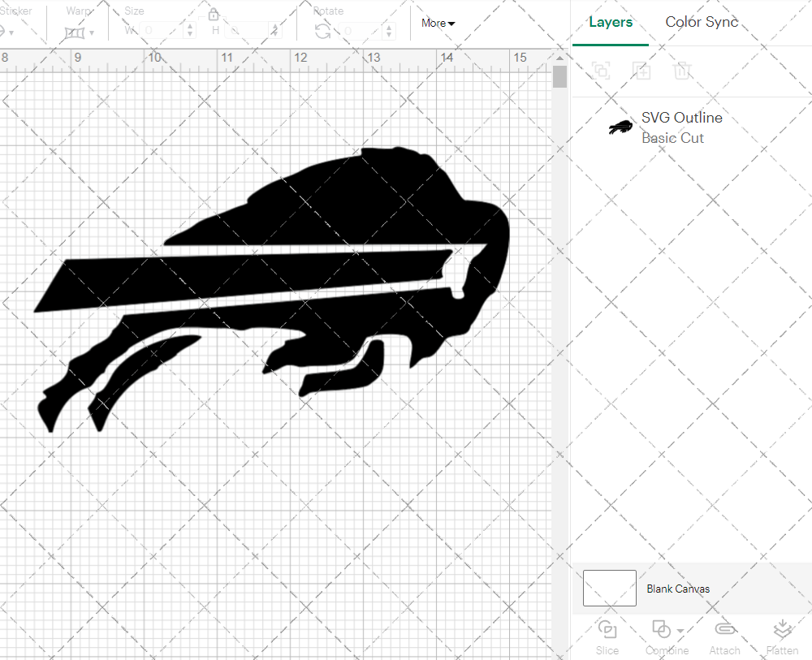The image size is (812, 660).
Task: Switch to the Color Sync tab
Action: point(702,22)
